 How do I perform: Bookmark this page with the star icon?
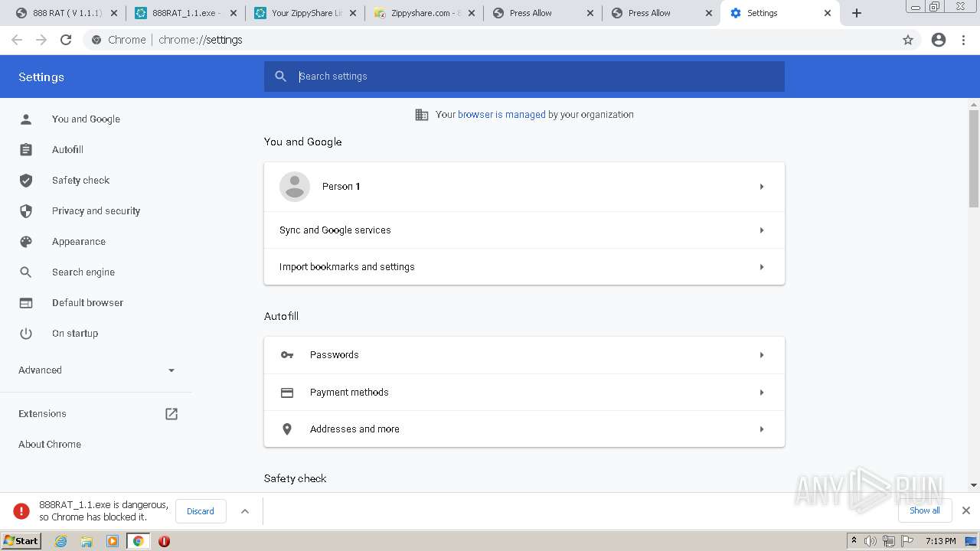[908, 40]
